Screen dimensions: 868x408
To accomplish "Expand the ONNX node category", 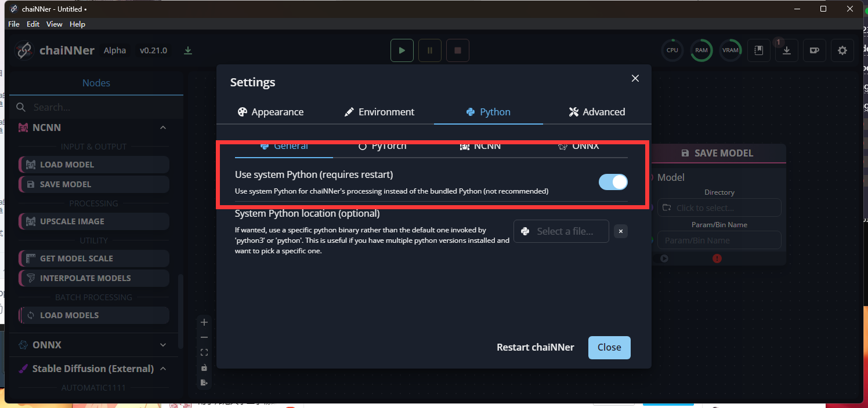I will point(163,345).
